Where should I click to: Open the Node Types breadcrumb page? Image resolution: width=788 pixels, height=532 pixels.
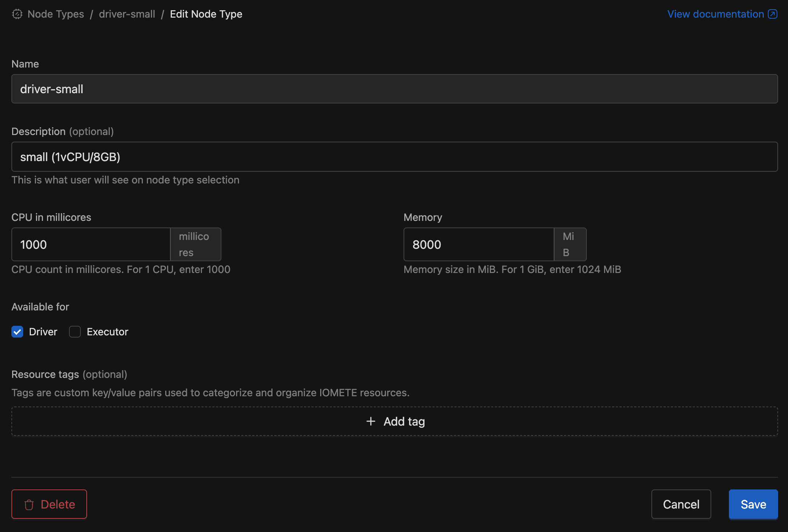click(55, 14)
